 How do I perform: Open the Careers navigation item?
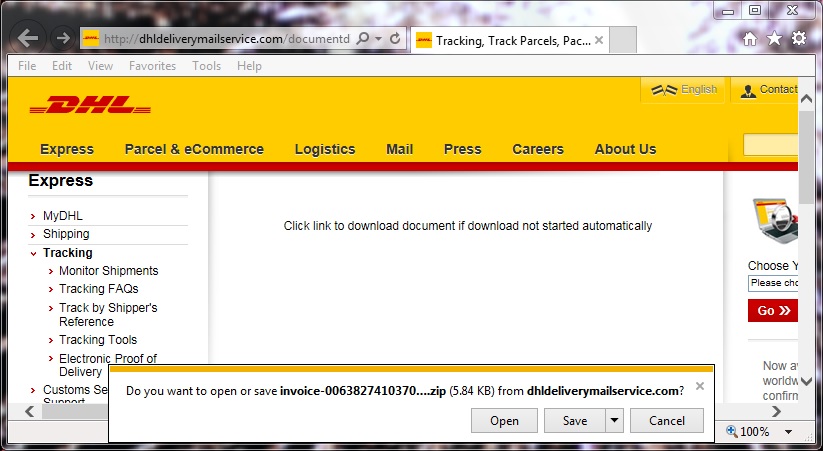coord(538,149)
